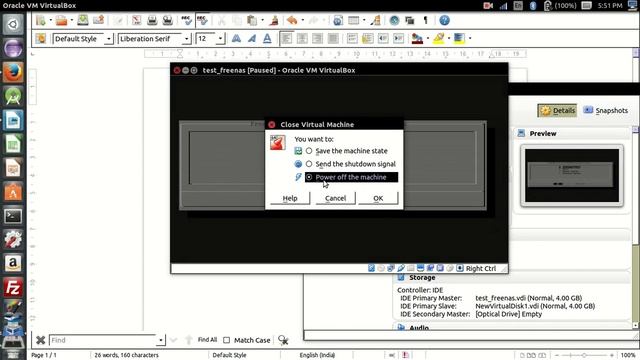
Task: Click the Save document icon
Action: click(83, 20)
